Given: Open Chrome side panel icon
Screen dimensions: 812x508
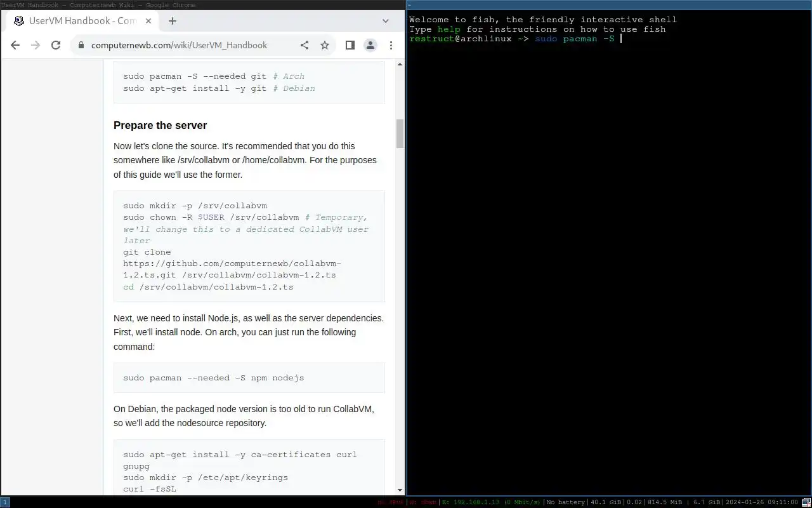Looking at the screenshot, I should [350, 45].
